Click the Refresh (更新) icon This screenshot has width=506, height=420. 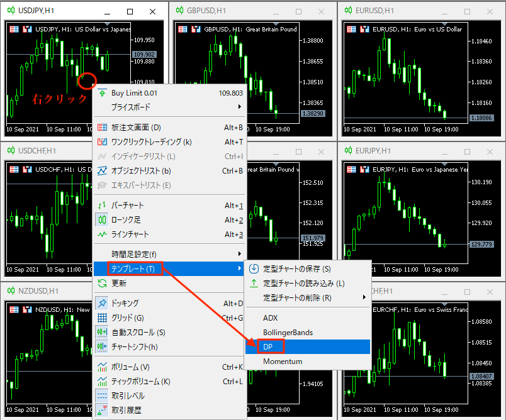click(x=102, y=284)
